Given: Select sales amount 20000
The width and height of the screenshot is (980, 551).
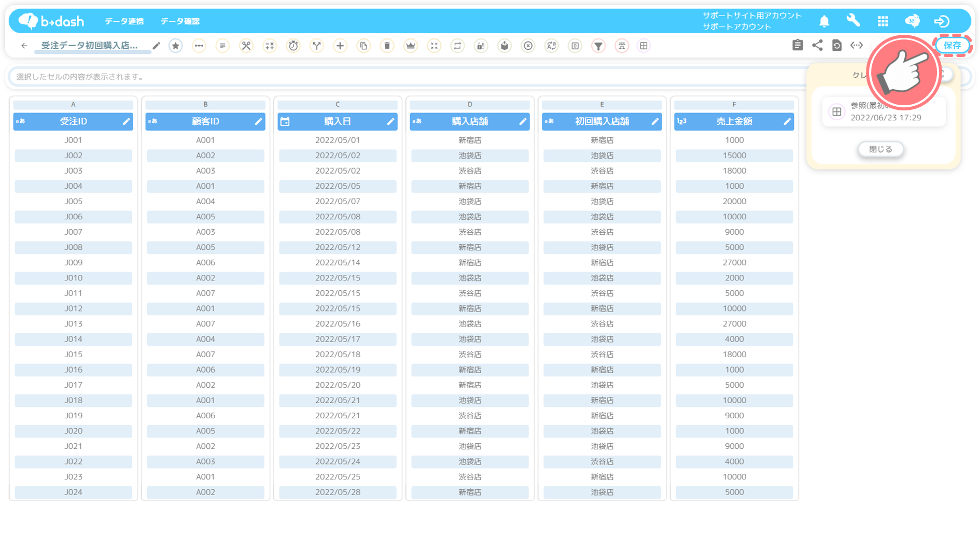Looking at the screenshot, I should [x=734, y=201].
